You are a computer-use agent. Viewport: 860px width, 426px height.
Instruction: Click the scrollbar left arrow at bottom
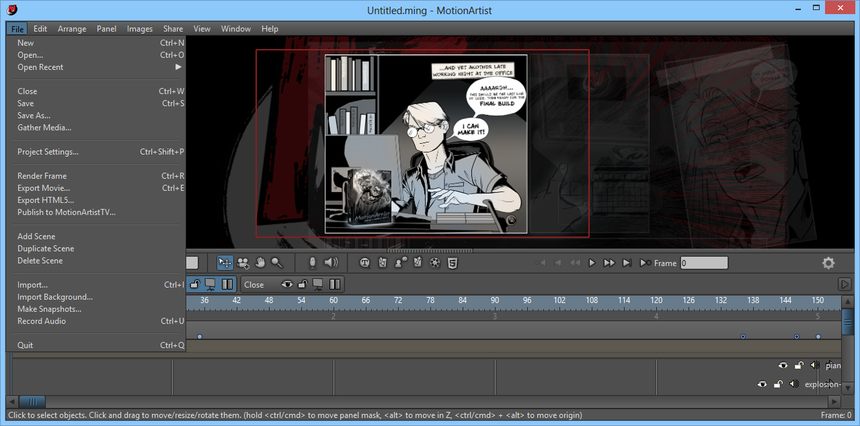13,402
